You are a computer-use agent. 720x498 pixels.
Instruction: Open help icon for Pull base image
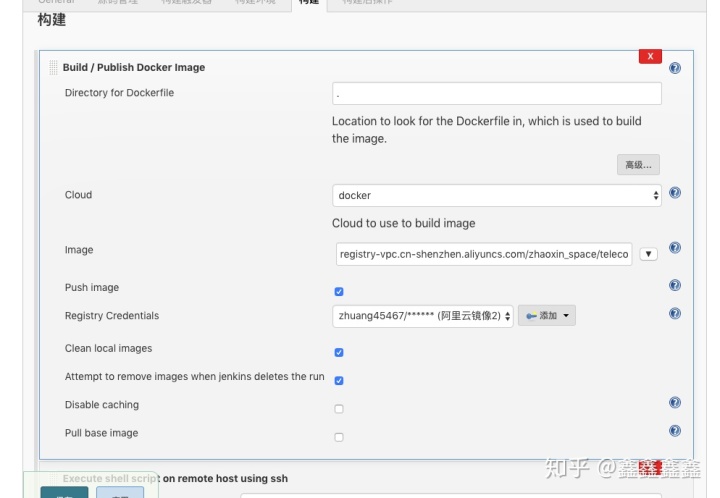point(675,431)
